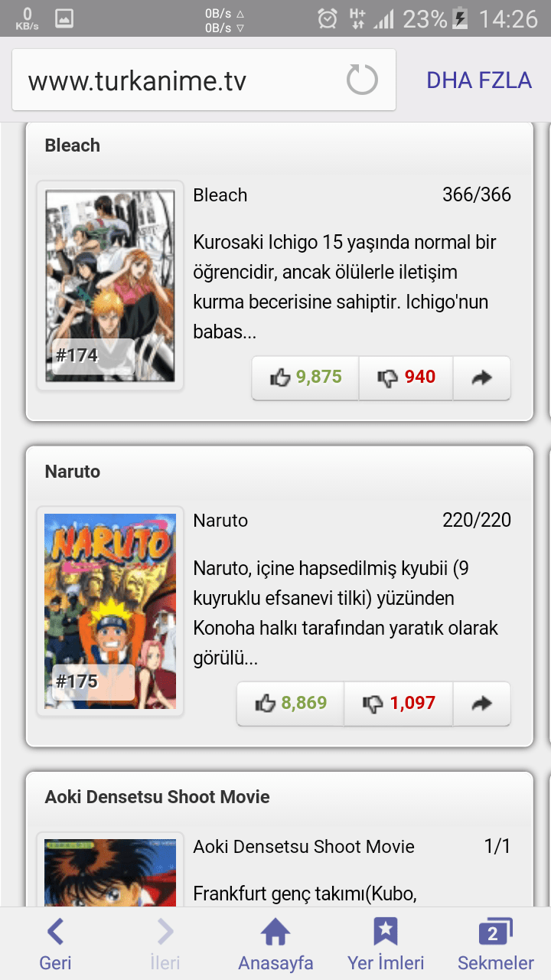Open Aoki Densetsu Shoot Movie title
This screenshot has width=551, height=980.
(158, 797)
